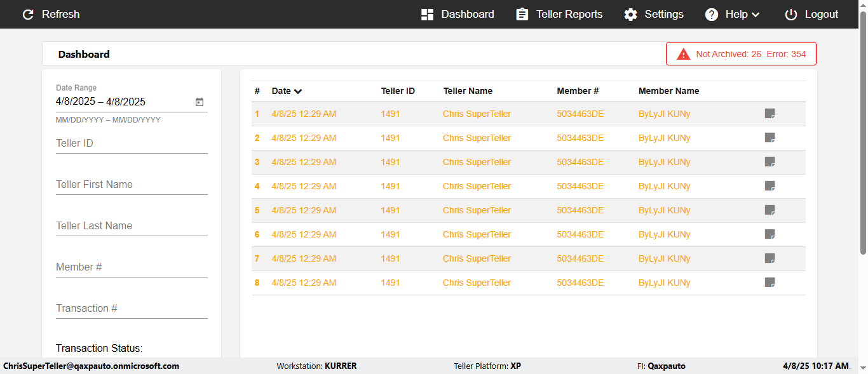This screenshot has width=868, height=374.
Task: Open Teller Reports from the top bar
Action: tap(559, 15)
